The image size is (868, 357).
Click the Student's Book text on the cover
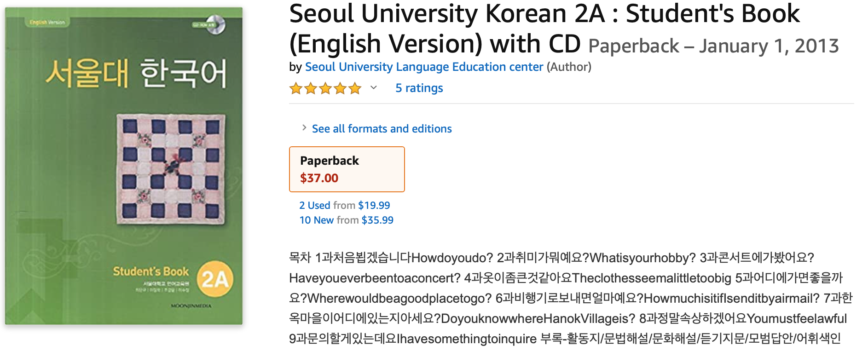coord(151,271)
